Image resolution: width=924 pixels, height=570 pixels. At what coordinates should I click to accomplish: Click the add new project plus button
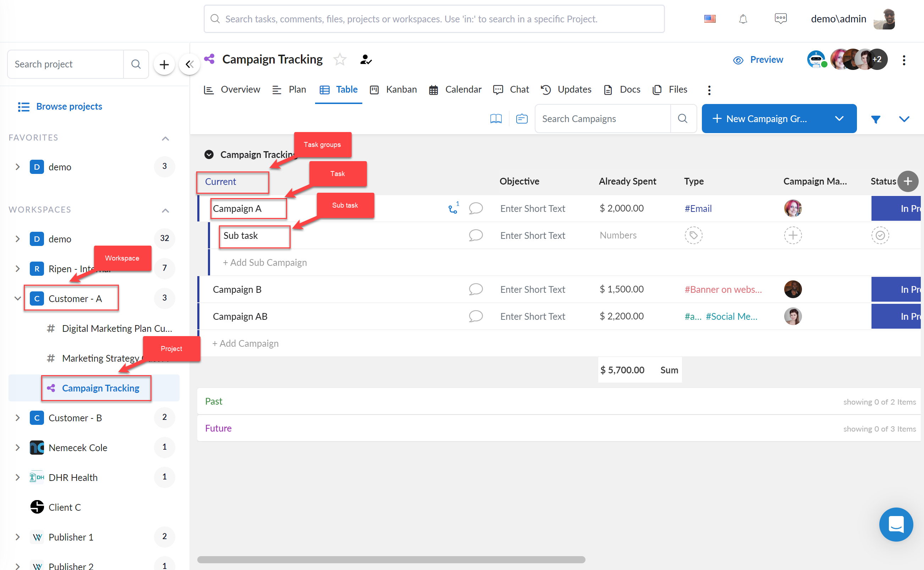(x=164, y=65)
